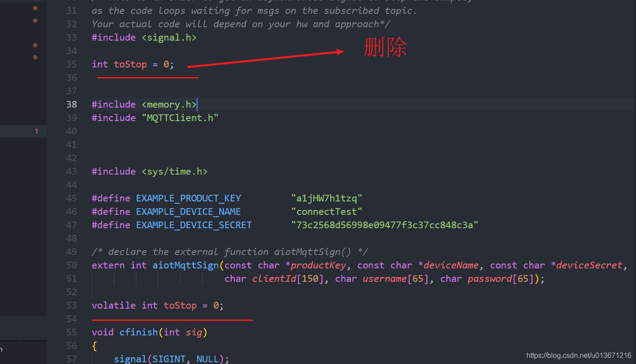Click line number 38 in the gutter
The image size is (636, 364).
coord(72,105)
